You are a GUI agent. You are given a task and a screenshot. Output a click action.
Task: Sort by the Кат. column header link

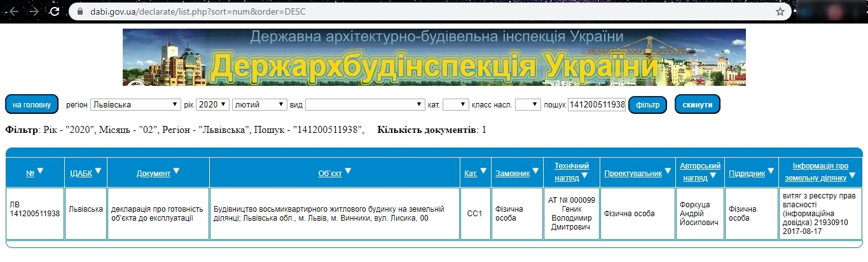[471, 173]
